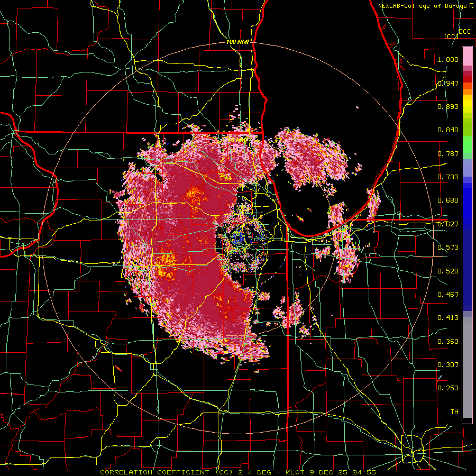
Task: Click the 50 NMI range ring label
Action: point(237,140)
